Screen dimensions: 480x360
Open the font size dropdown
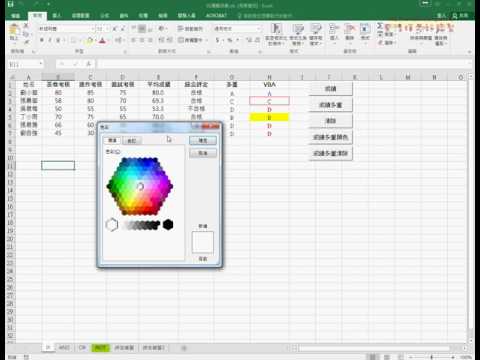click(108, 29)
